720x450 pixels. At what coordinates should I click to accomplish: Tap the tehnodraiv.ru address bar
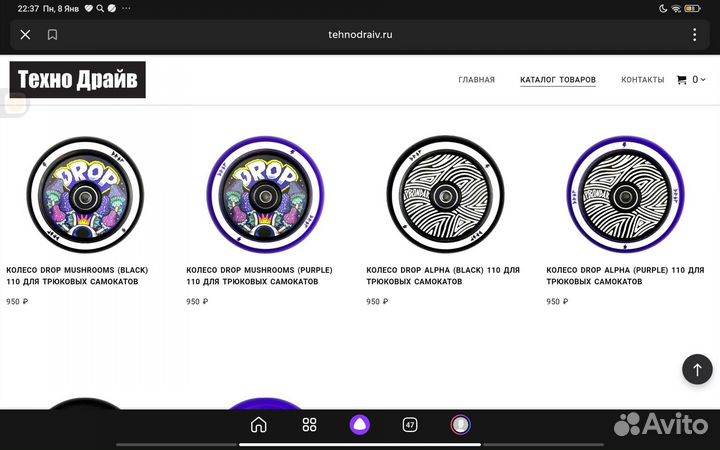point(360,34)
